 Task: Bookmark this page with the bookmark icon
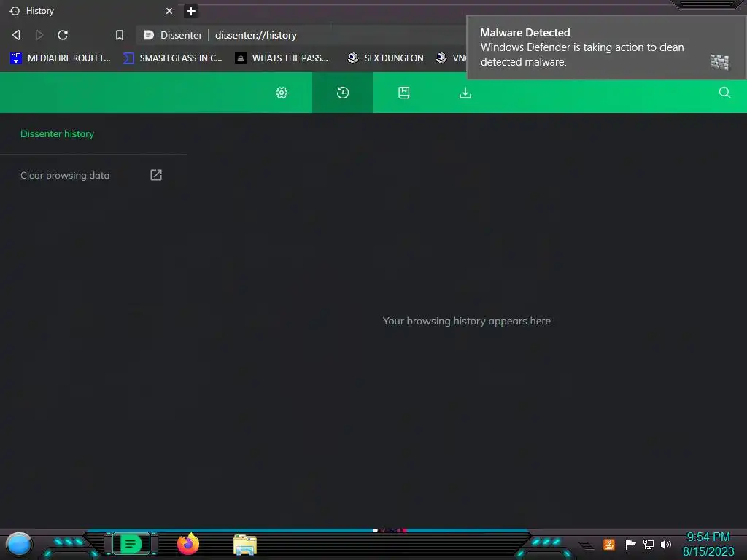click(x=120, y=35)
